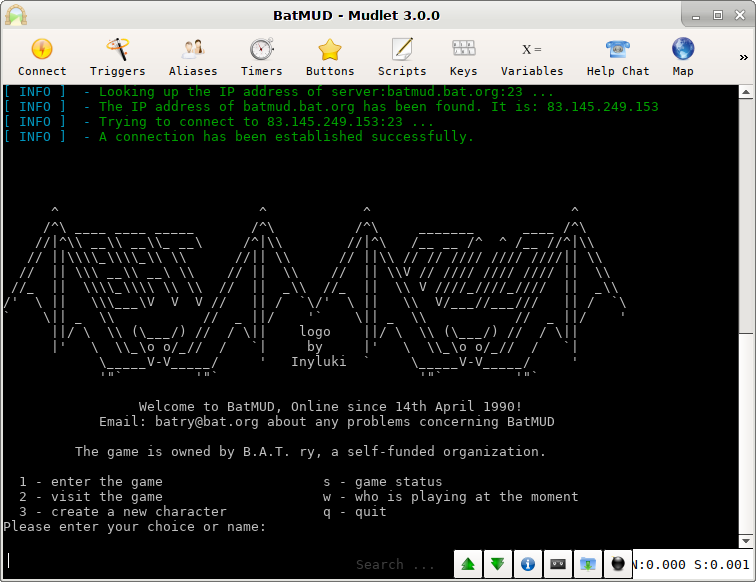This screenshot has height=582, width=756.
Task: Click the green up-arrow button near search
Action: pyautogui.click(x=468, y=564)
